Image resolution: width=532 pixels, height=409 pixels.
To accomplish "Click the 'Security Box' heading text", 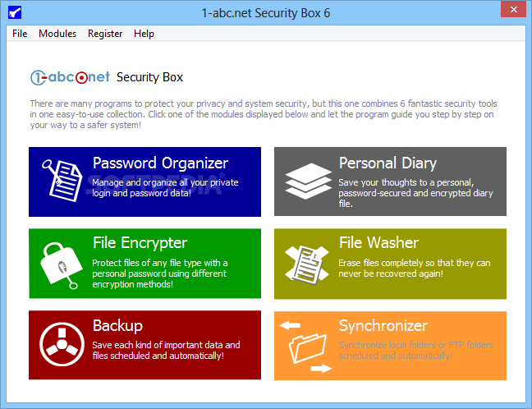I will (x=149, y=77).
